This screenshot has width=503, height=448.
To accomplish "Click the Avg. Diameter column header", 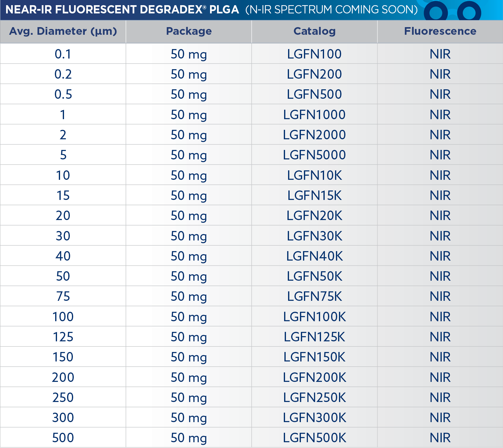I will (63, 31).
